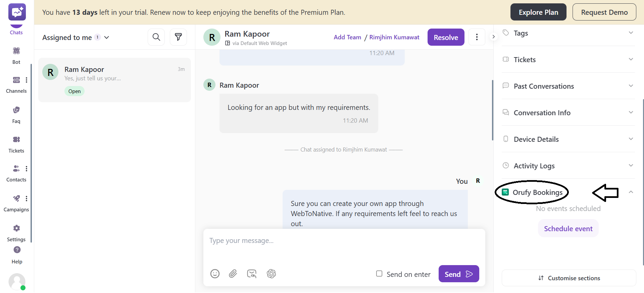Open Settings in left sidebar
Image resolution: width=644 pixels, height=293 pixels.
[16, 233]
